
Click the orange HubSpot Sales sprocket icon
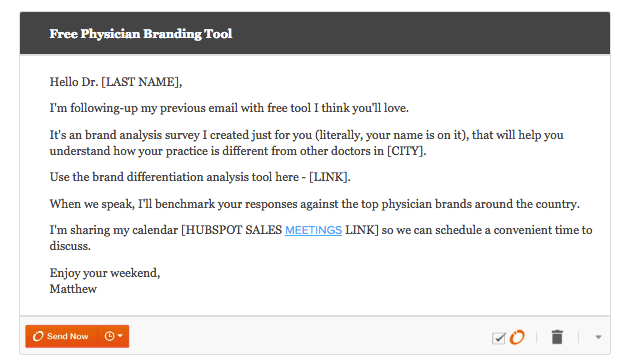[517, 337]
